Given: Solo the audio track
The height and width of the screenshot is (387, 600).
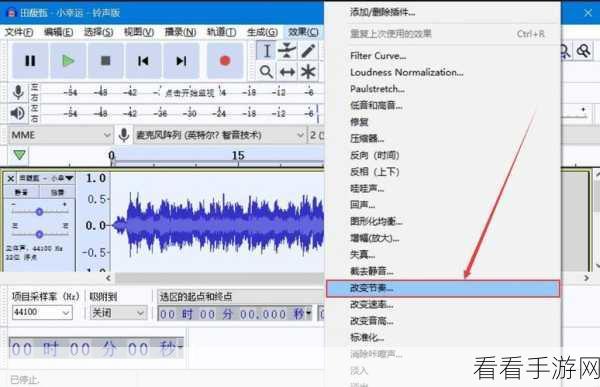Looking at the screenshot, I should [x=57, y=192].
